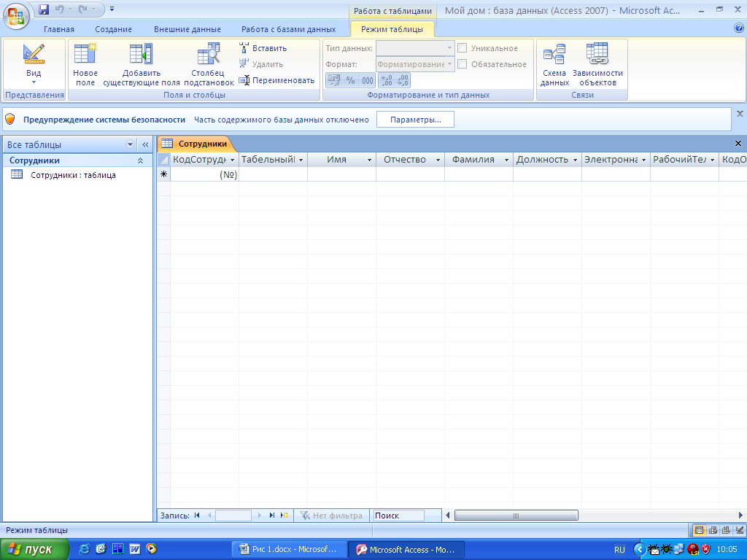Open Отчество column filter dropdown
Image resolution: width=747 pixels, height=560 pixels.
click(438, 160)
